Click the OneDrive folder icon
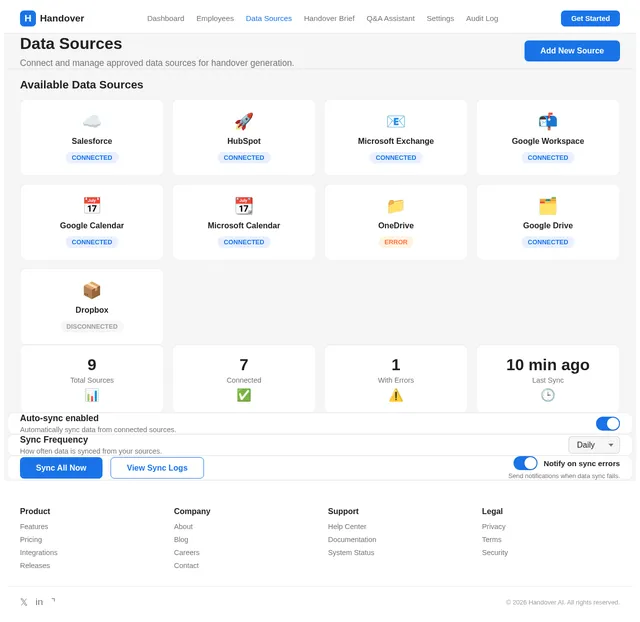 point(396,206)
